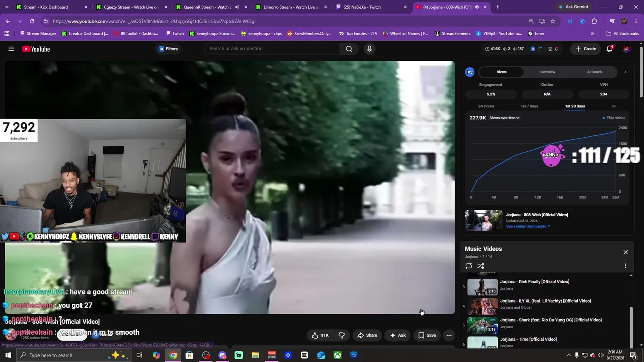Open the Chrome three-dot menu
This screenshot has height=362, width=644.
point(636,21)
